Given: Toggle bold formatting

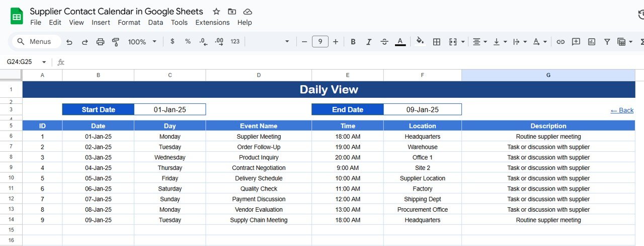Looking at the screenshot, I should [353, 42].
